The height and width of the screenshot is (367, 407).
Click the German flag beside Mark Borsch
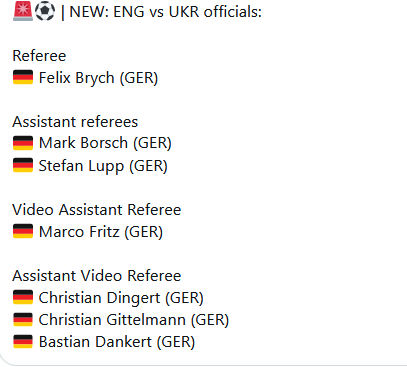pos(23,143)
